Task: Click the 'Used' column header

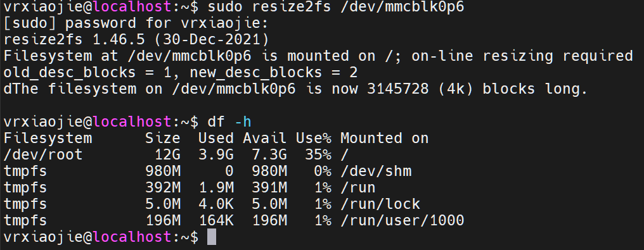Action: pos(216,138)
